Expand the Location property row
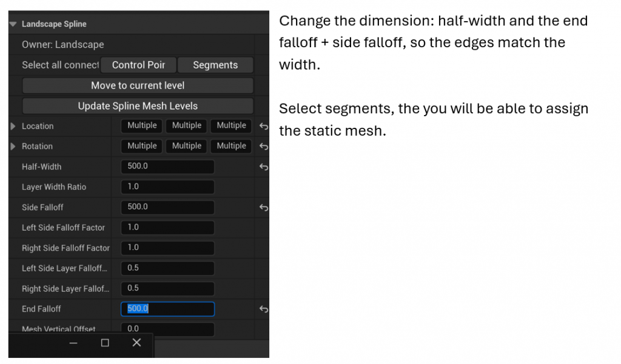Viewport: 621px width, 364px height. 13,126
